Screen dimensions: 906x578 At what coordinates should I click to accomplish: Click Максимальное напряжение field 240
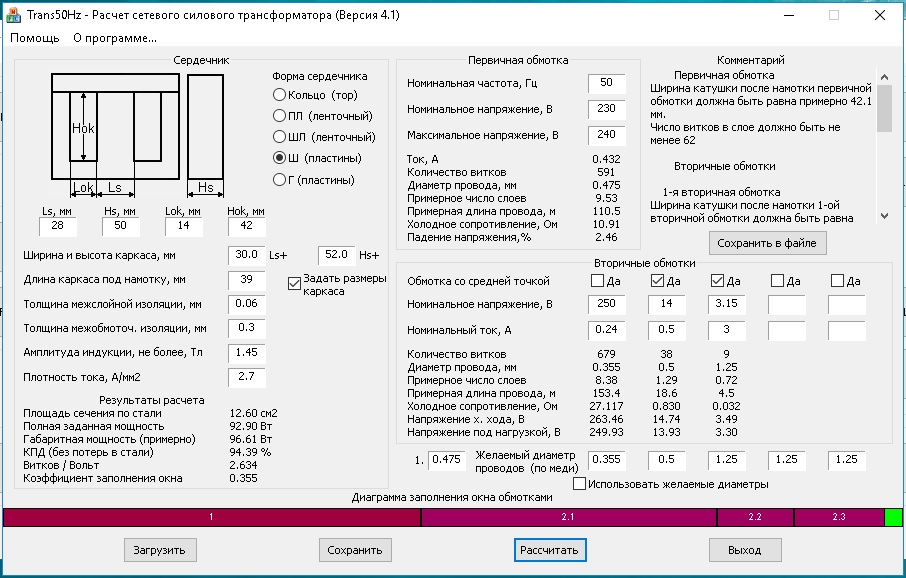(607, 135)
